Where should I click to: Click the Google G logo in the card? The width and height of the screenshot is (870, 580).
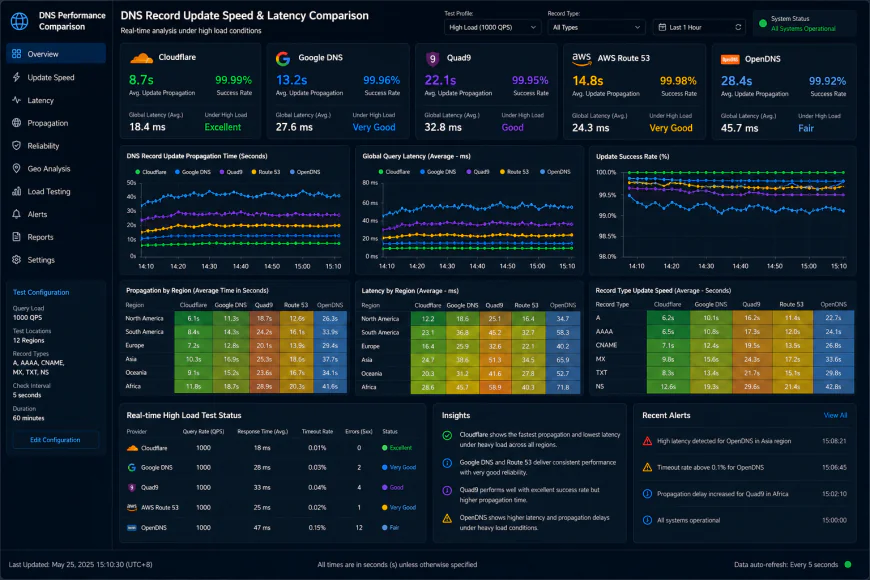pos(283,58)
